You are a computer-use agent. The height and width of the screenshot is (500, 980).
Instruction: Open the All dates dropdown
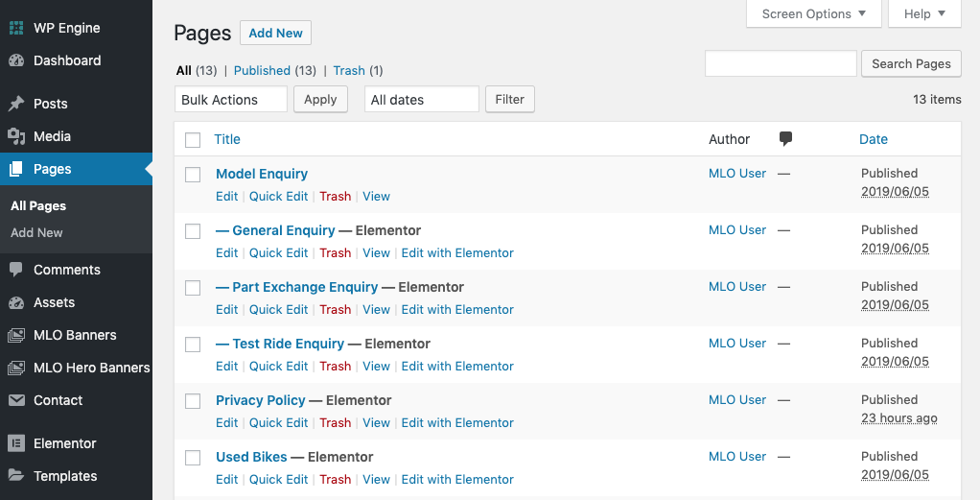click(421, 100)
